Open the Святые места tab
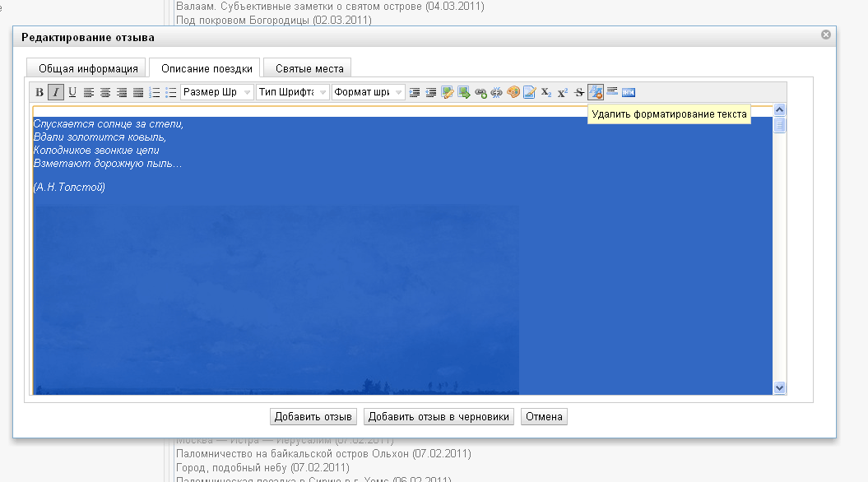 pyautogui.click(x=308, y=68)
